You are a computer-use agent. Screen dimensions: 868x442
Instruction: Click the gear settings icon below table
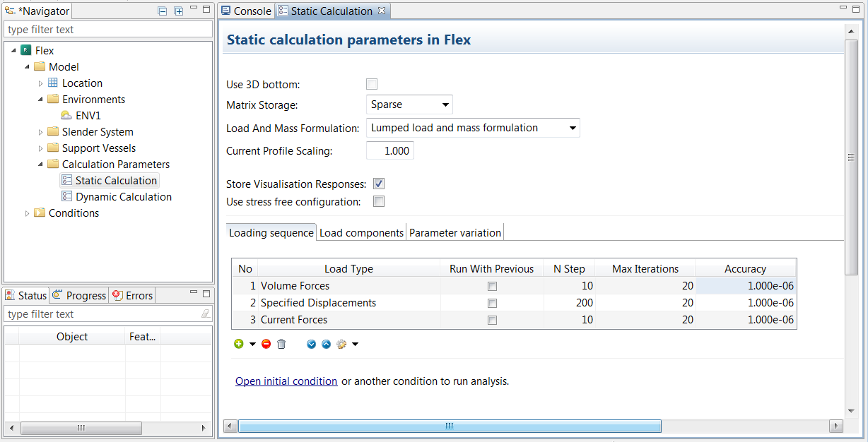pyautogui.click(x=342, y=344)
